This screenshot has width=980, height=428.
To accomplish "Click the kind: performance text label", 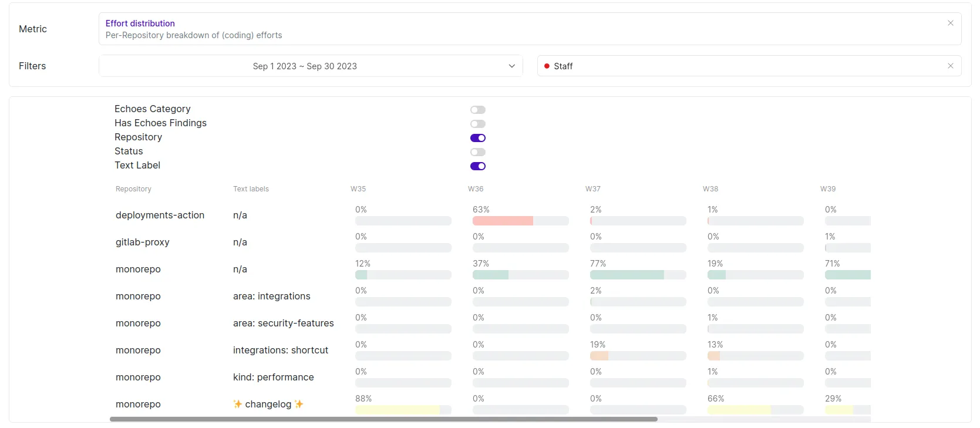I will click(274, 377).
